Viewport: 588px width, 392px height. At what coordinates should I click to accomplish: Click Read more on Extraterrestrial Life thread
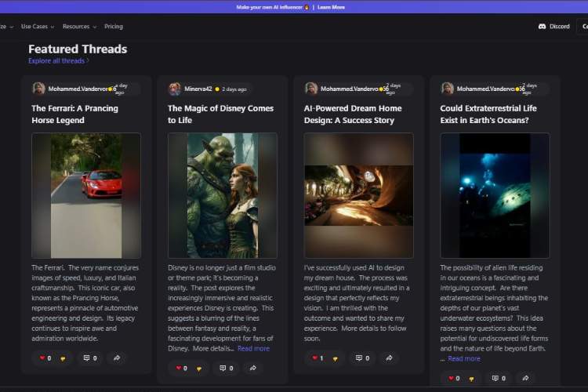point(464,358)
